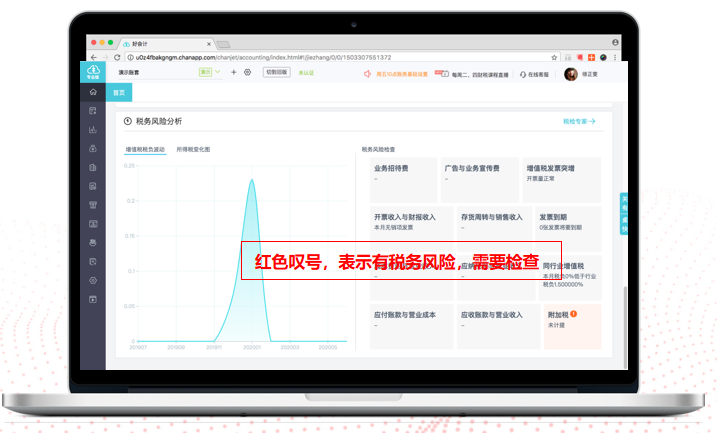Click the user avatar picture in header
717x433 pixels.
(570, 74)
